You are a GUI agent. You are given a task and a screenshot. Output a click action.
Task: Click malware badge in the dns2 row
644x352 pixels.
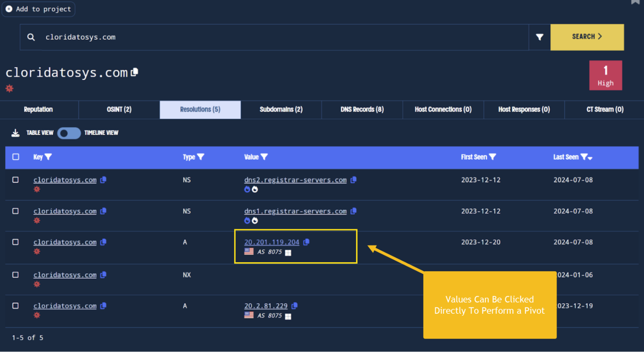coord(37,189)
